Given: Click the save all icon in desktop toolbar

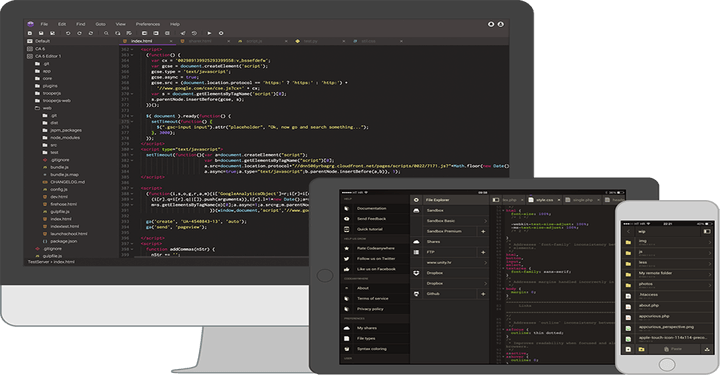Looking at the screenshot, I should (52, 33).
